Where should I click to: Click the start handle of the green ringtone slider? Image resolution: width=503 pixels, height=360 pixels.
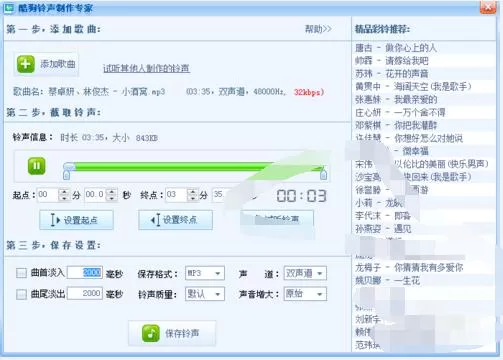66,175
